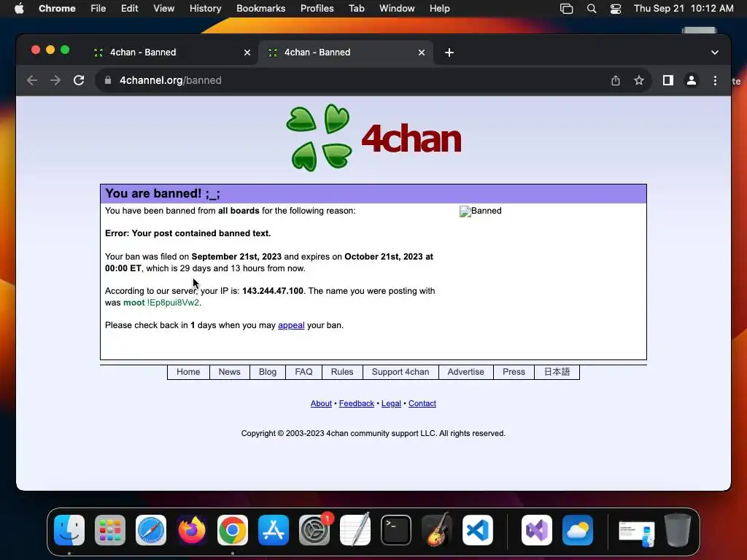This screenshot has width=747, height=560.
Task: Click the broken Banned image placeholder
Action: click(480, 211)
